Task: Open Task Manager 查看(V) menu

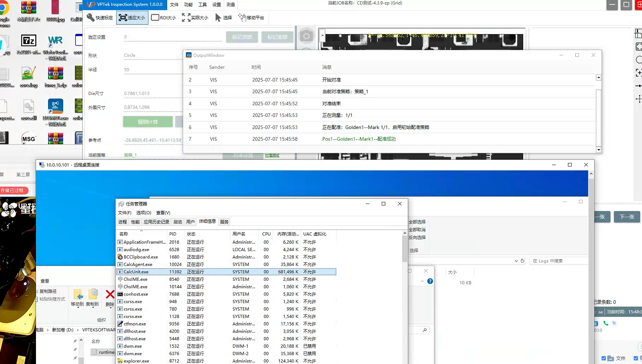Action: coord(163,213)
